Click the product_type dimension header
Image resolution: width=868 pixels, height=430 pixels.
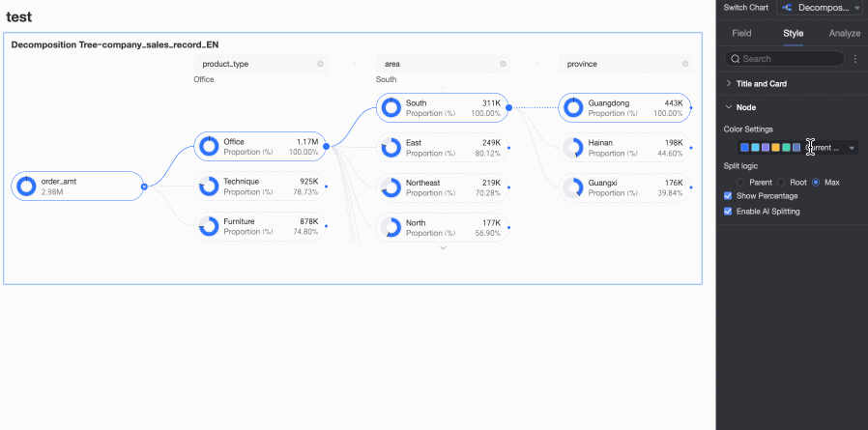point(261,64)
